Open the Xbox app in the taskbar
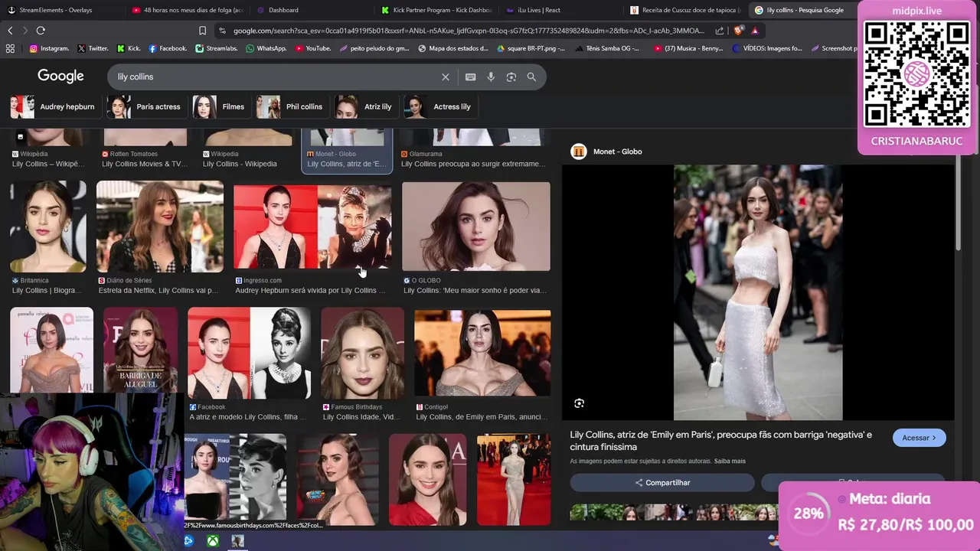The image size is (980, 551). point(213,541)
